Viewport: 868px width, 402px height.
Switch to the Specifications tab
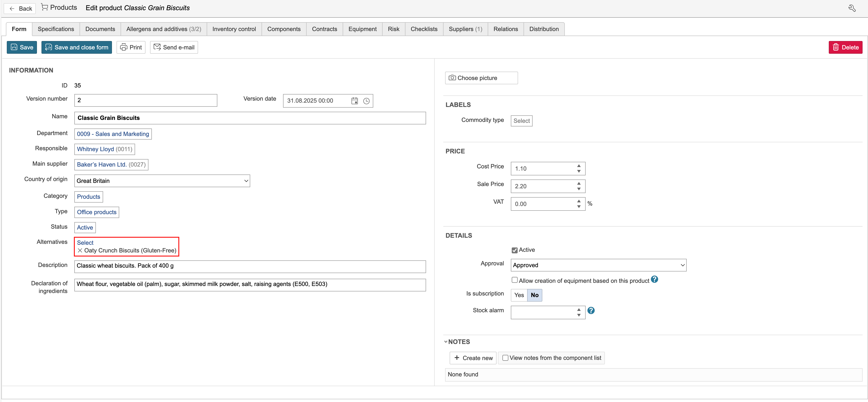(56, 29)
